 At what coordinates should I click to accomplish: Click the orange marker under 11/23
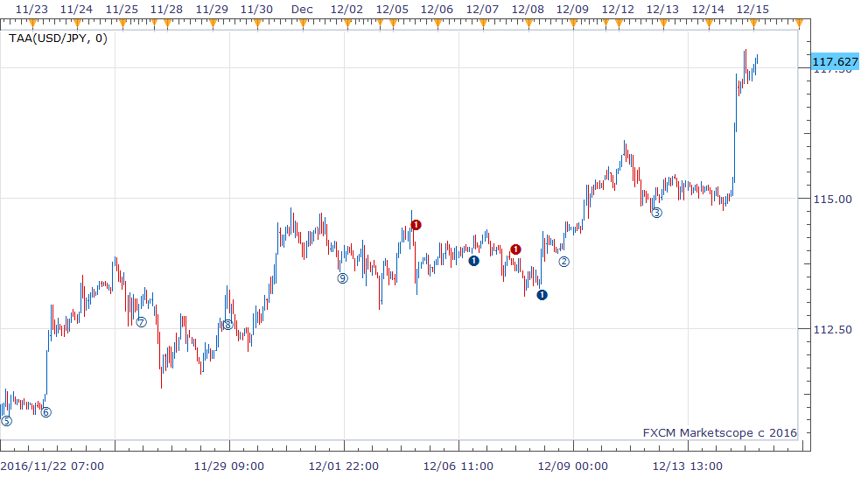32,24
